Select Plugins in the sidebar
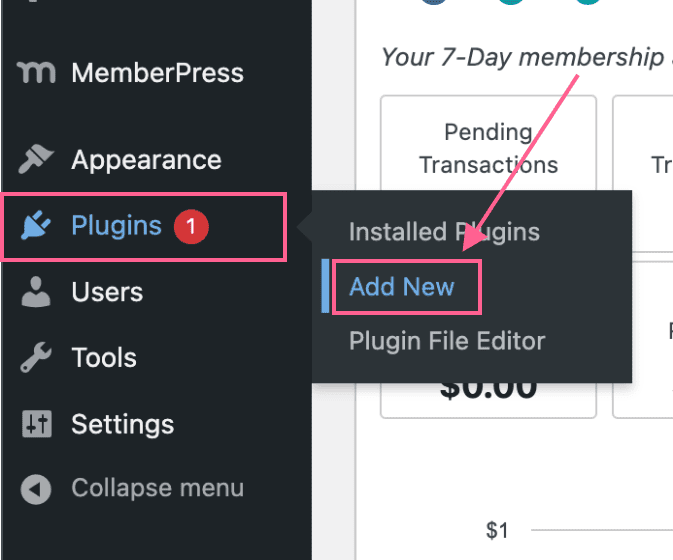 tap(144, 227)
